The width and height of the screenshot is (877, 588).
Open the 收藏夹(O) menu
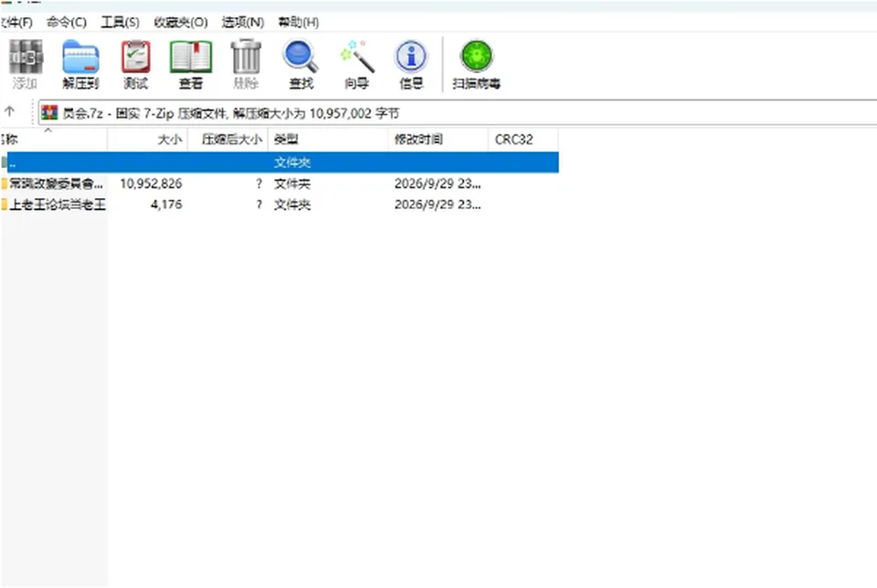click(x=181, y=22)
